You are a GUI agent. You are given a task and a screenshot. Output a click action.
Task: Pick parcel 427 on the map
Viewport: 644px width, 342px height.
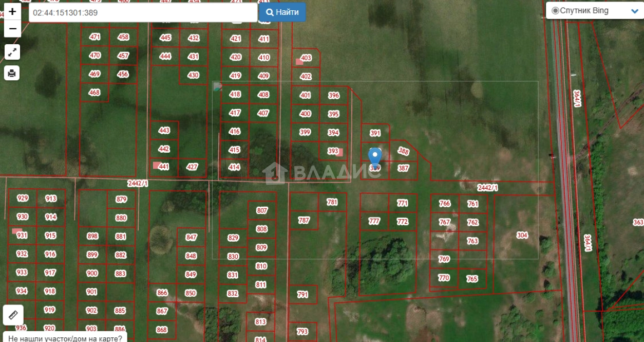coord(192,167)
